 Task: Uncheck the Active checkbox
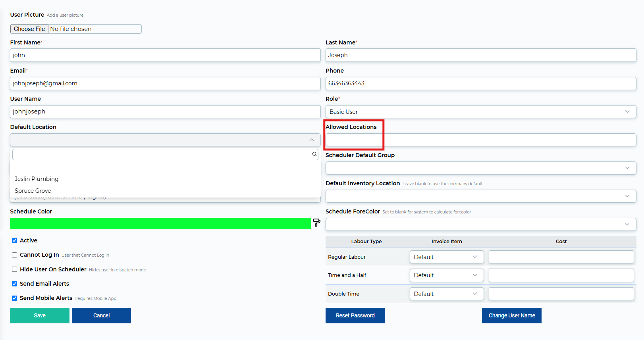[x=14, y=240]
